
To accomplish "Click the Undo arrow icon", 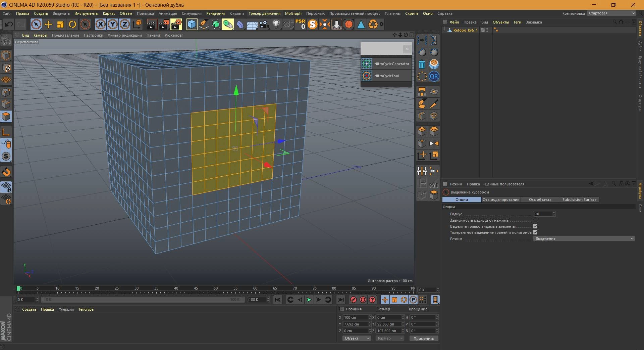I will [9, 24].
